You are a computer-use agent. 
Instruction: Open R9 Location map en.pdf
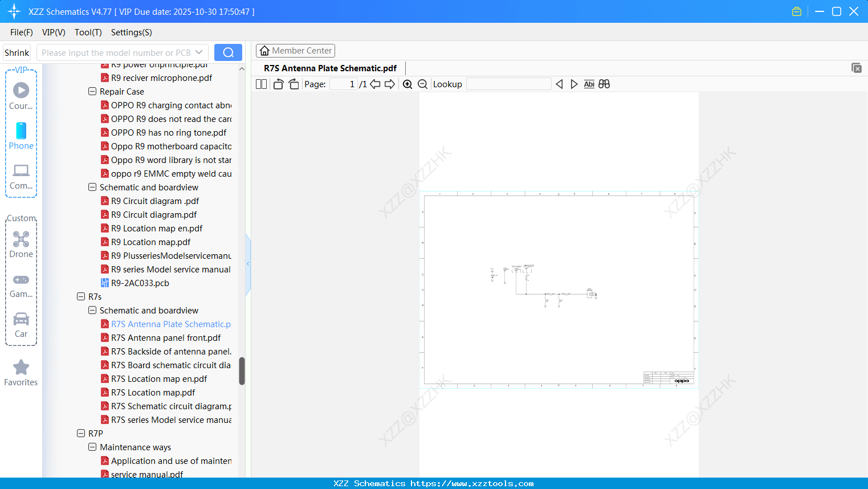tap(157, 229)
